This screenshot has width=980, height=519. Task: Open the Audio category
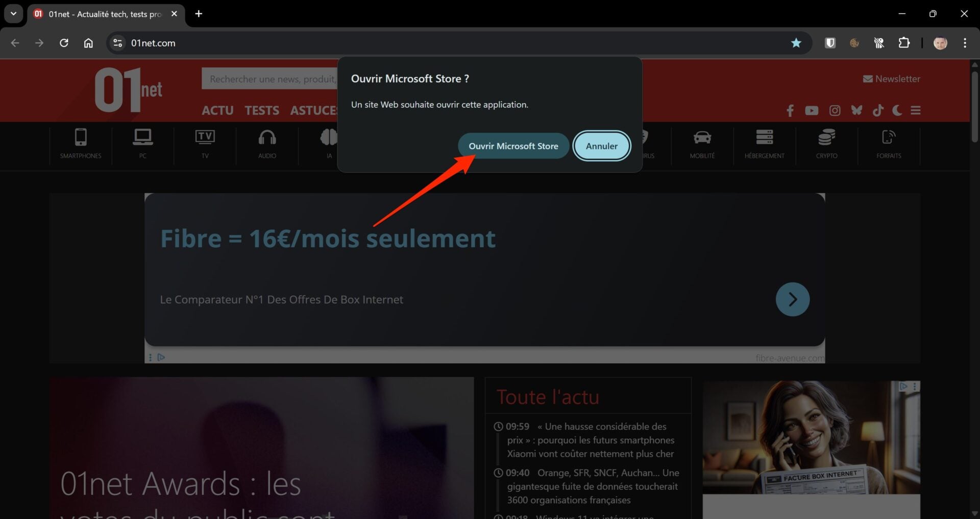pos(267,144)
